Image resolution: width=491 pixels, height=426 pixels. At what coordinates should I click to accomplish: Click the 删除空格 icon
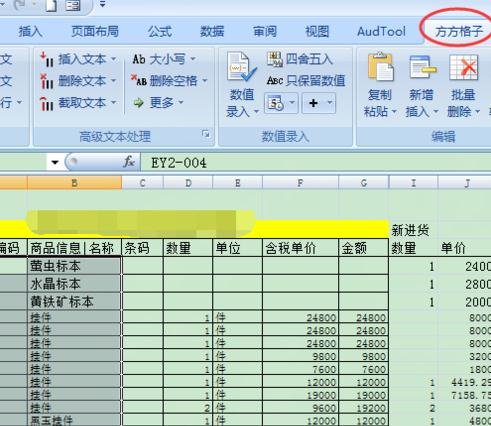[x=139, y=80]
